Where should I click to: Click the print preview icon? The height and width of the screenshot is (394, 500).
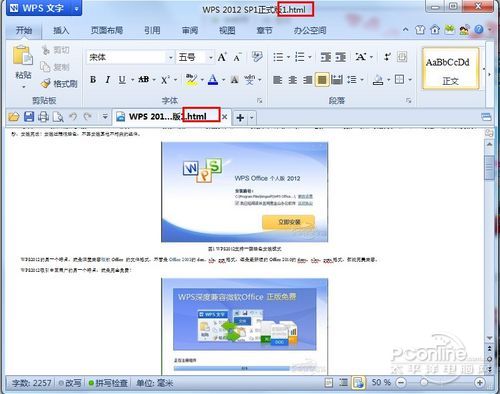[58, 117]
